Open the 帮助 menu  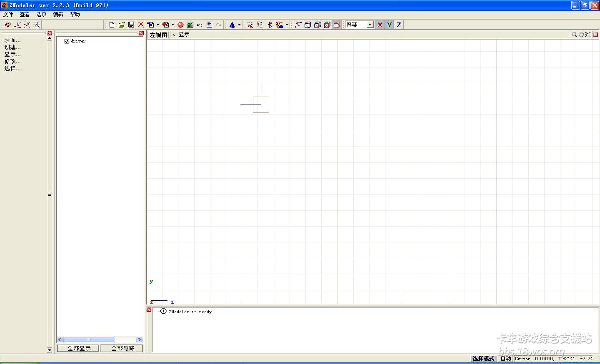point(75,15)
